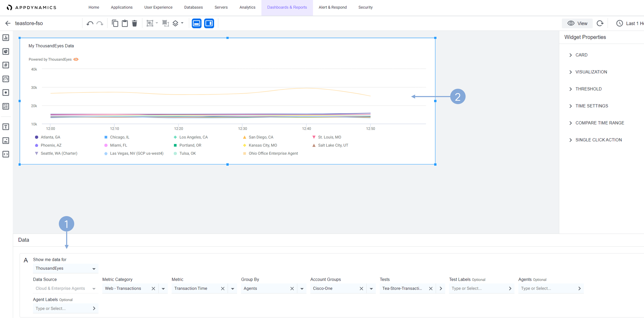Open the Metric Category dropdown arrow
The image size is (644, 318).
163,288
